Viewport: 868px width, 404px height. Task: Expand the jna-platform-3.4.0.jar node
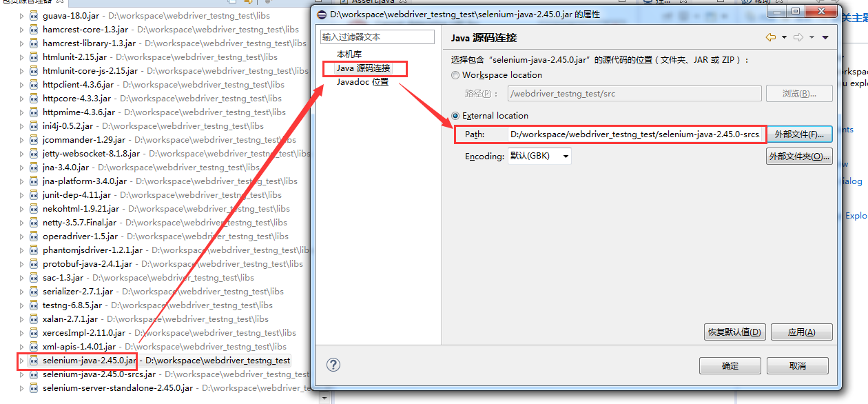21,181
